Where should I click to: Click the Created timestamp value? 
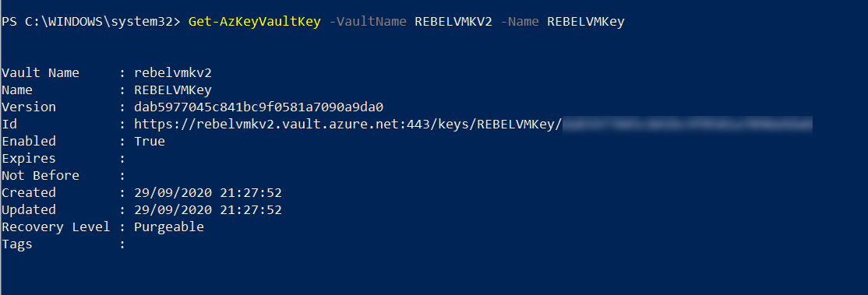click(x=208, y=192)
